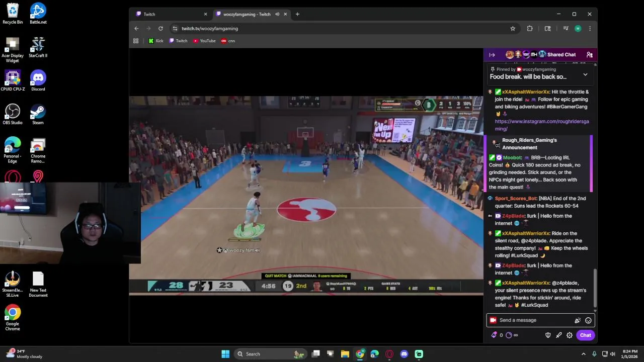Close the woozyfamgaming tab
Image resolution: width=644 pixels, height=362 pixels.
tap(285, 14)
